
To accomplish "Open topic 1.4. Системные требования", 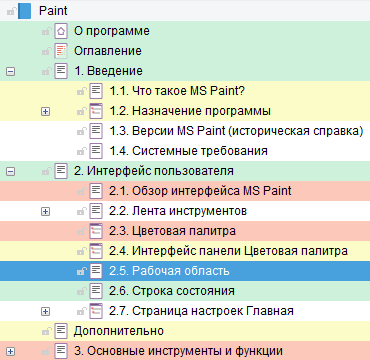I will point(188,151).
